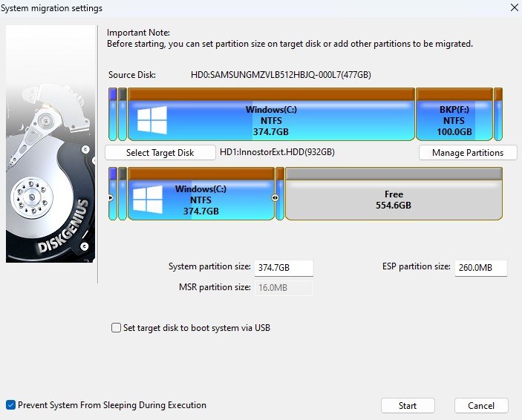Edit the ESP partition size field
This screenshot has height=420, width=522.
480,268
